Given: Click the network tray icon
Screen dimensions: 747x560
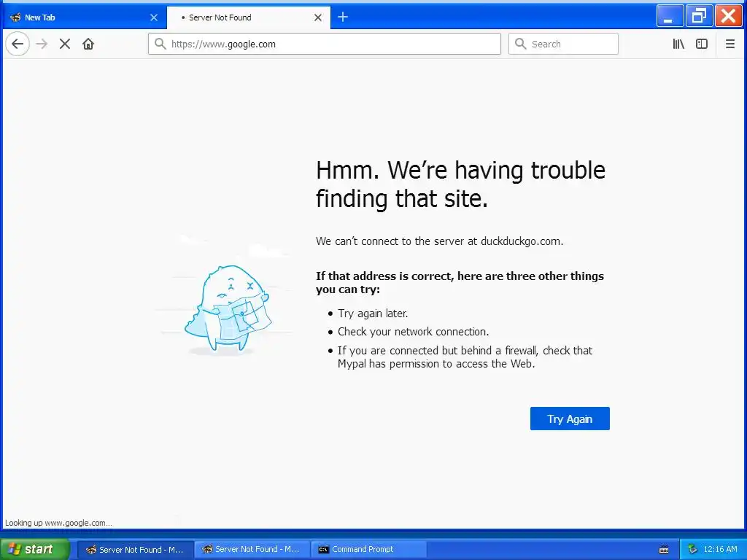Looking at the screenshot, I should pos(692,550).
